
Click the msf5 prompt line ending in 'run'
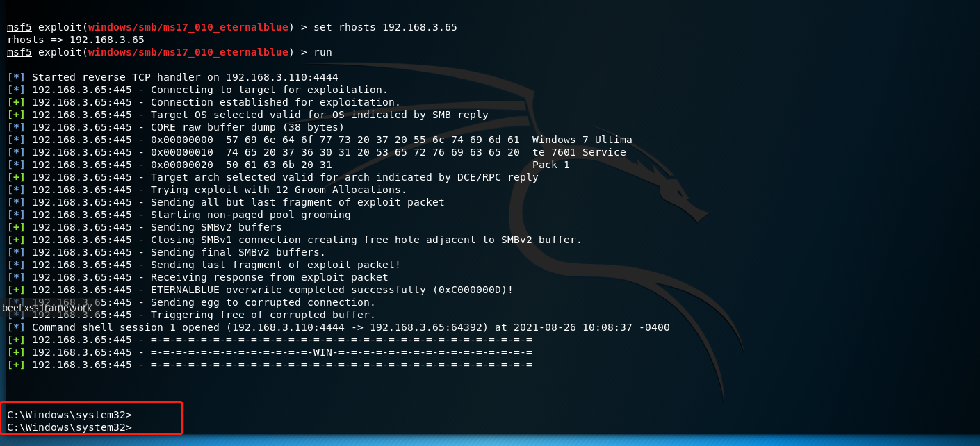tap(170, 52)
